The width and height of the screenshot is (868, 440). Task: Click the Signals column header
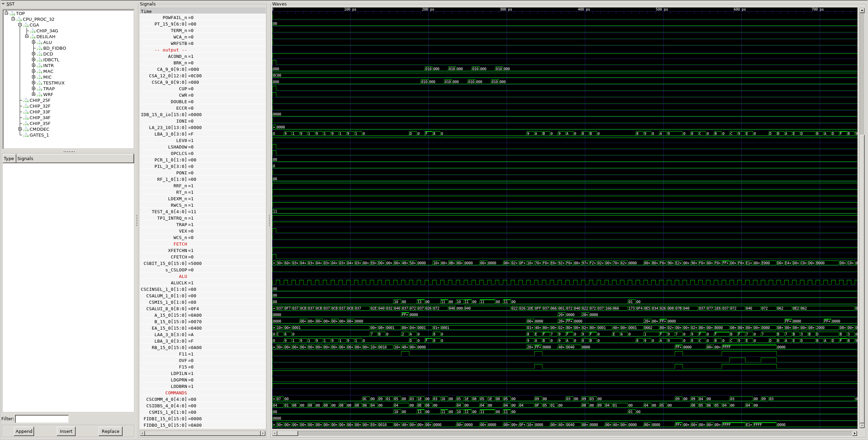point(75,159)
